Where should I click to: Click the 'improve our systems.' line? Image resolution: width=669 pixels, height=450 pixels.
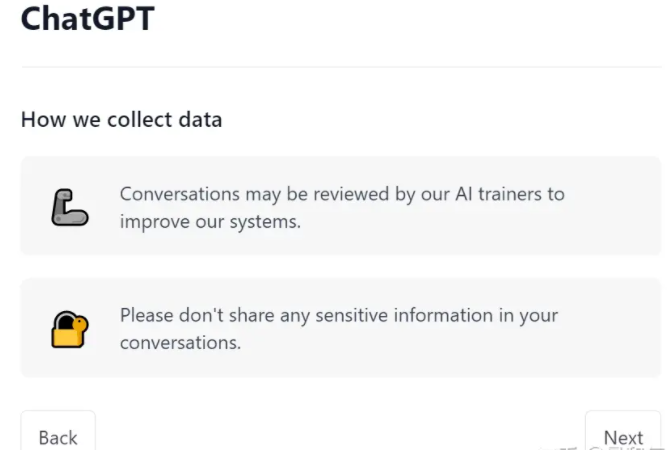[210, 222]
